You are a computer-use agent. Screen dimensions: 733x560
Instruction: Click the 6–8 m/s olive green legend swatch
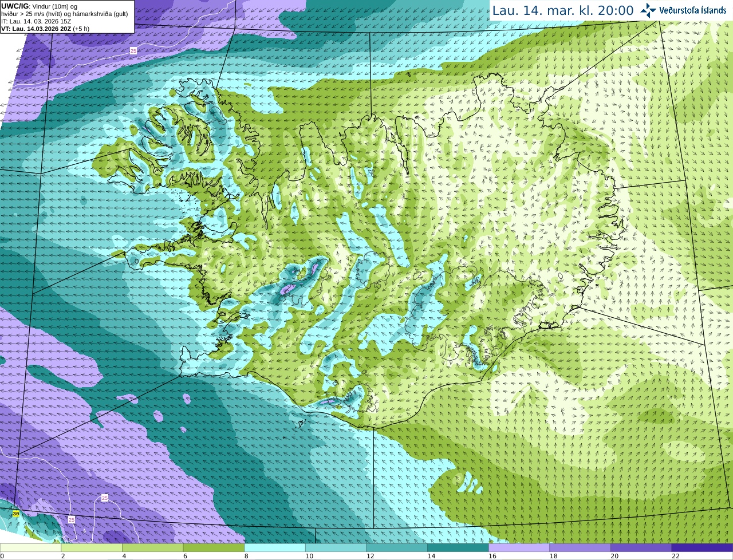tap(214, 547)
